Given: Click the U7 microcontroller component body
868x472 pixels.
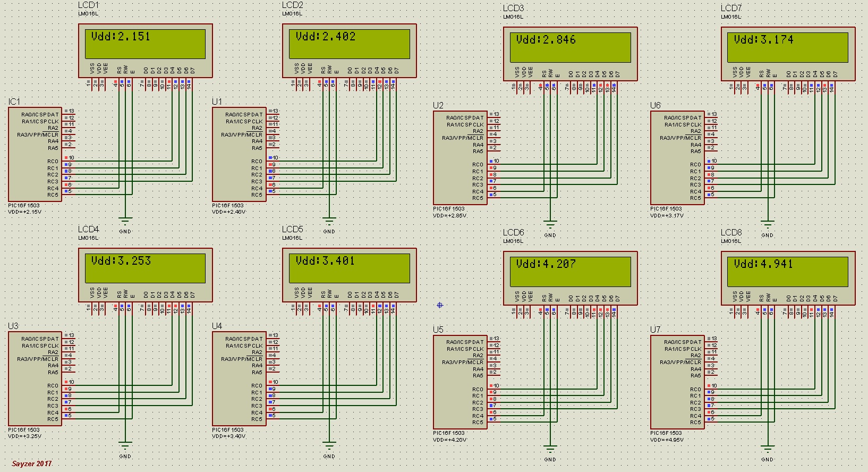Looking at the screenshot, I should (x=677, y=382).
